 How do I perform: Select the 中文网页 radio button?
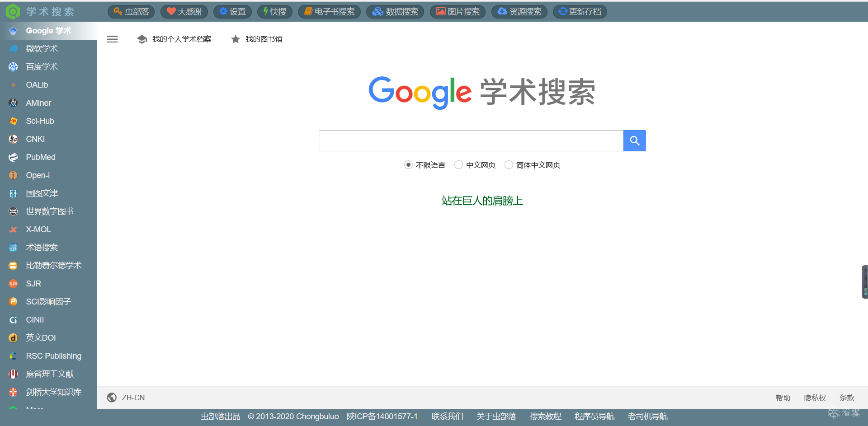point(458,165)
